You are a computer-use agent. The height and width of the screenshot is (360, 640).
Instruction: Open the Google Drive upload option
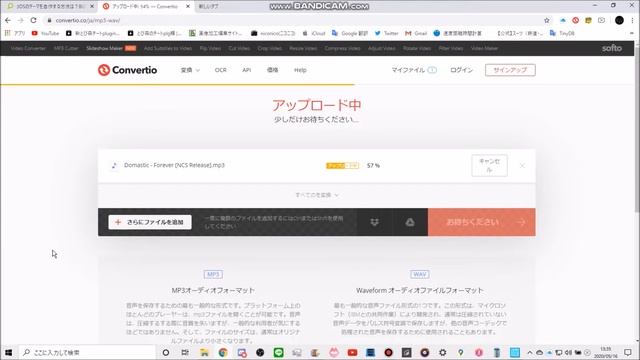pos(410,222)
